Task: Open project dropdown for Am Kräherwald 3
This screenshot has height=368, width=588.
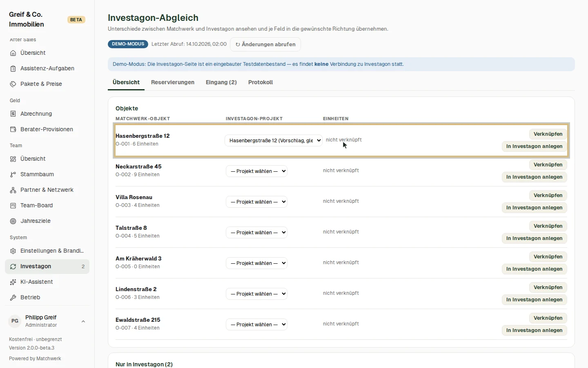Action: (x=256, y=263)
